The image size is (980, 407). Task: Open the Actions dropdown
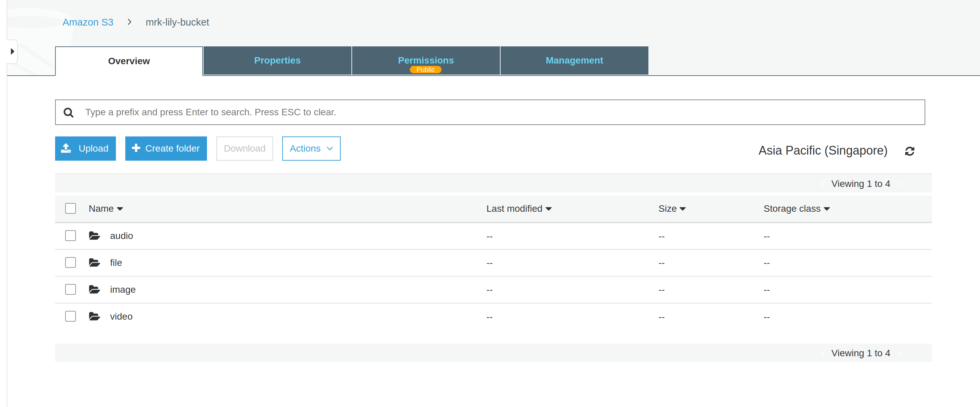point(311,149)
